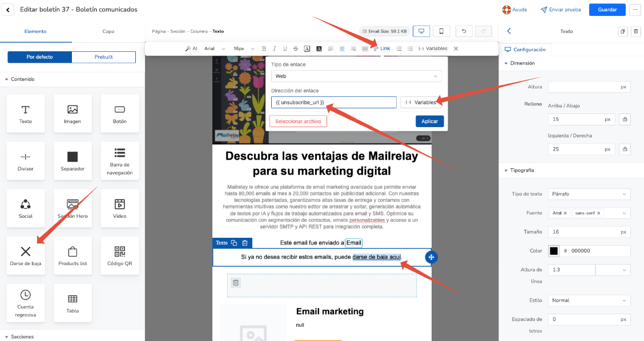644x341 pixels.
Task: Add a Video element
Action: coord(119,209)
